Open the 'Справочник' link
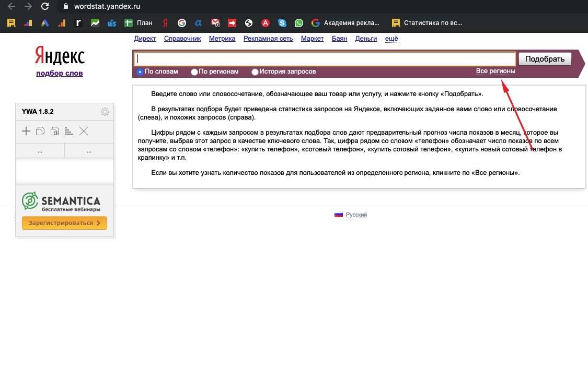Screen dimensions: 588x368 182,39
